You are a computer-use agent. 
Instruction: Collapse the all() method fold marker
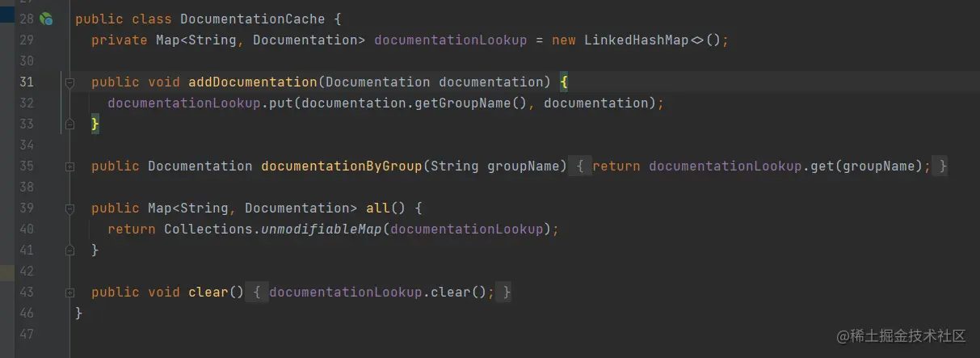69,208
